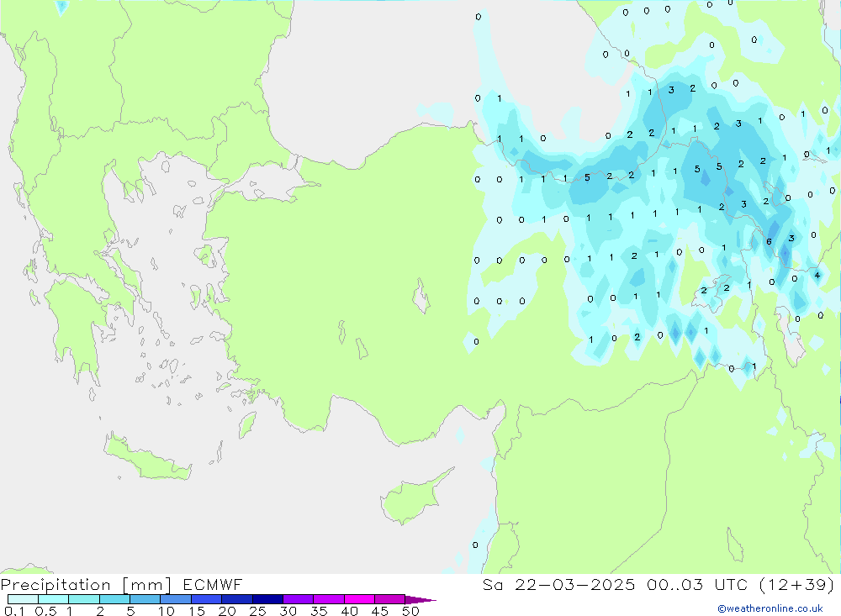Click the precipitation value '4' on map

(x=817, y=276)
